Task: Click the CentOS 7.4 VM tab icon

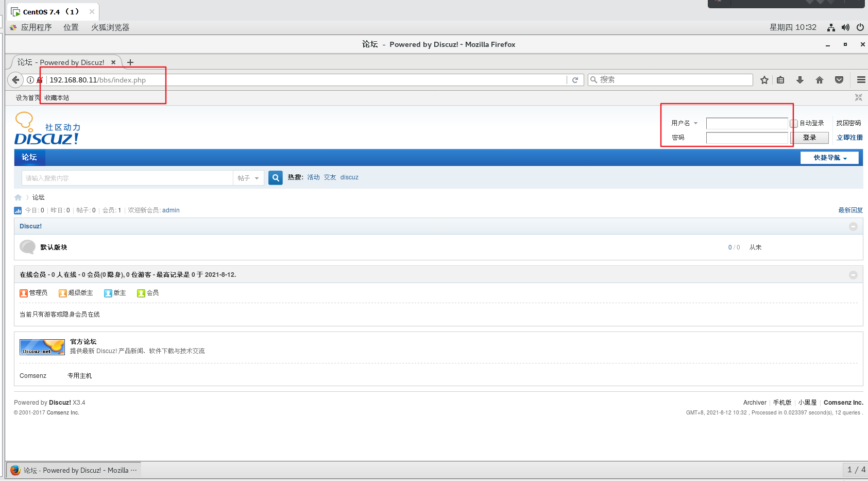Action: [15, 12]
